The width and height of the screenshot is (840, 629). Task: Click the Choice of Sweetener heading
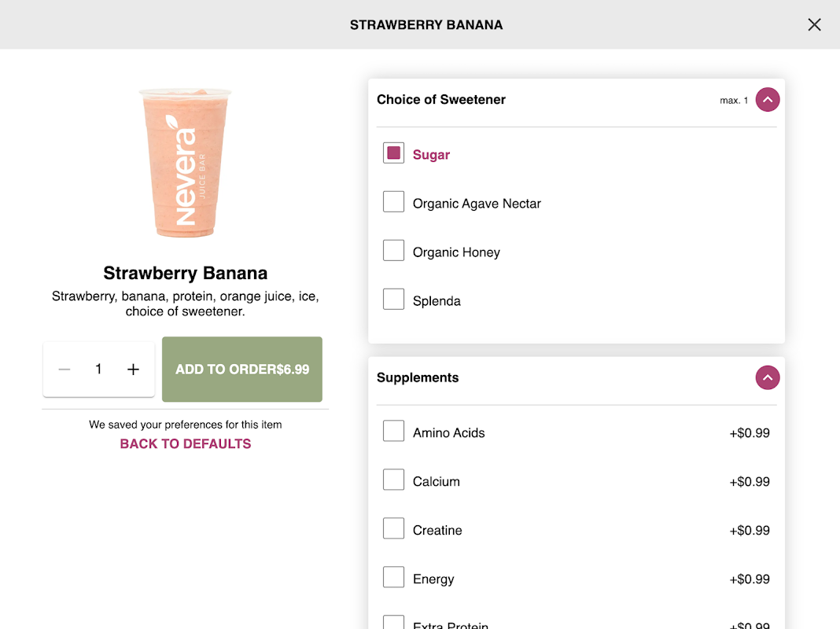tap(441, 100)
